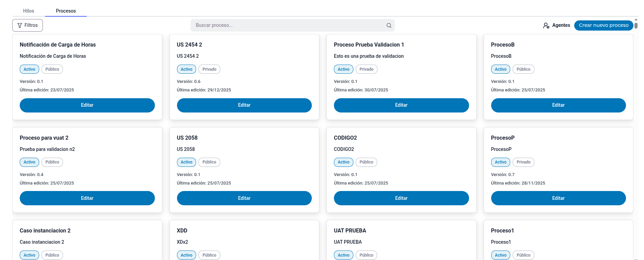Edit Notificación de Carga de Horas process

coord(87,105)
